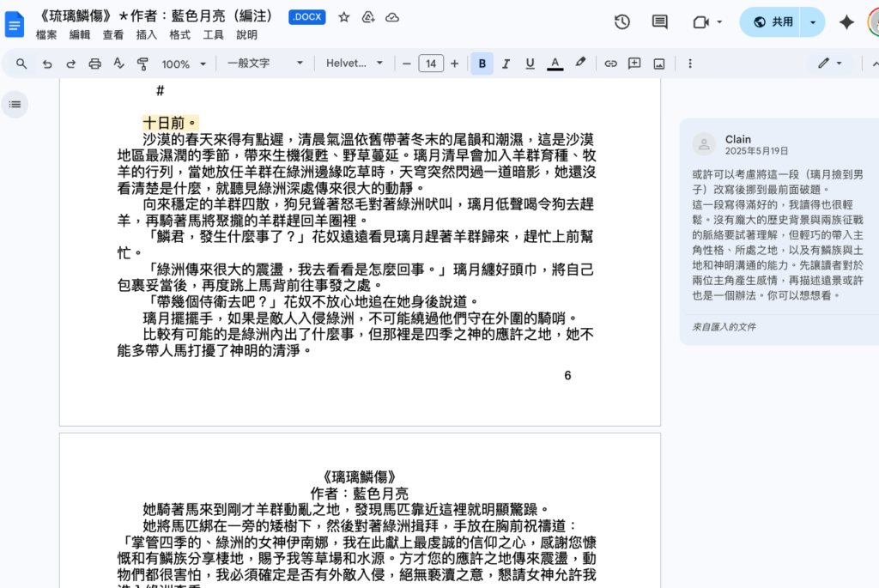
Task: Click the line 作者：藍色月亮
Action: (360, 494)
